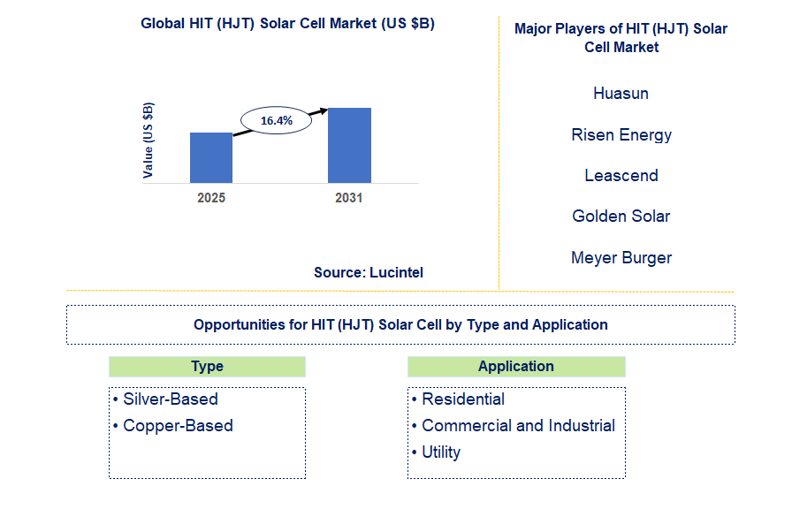Select the 2031 bar in the chart
Viewport: 792px width, 532px height.
pos(349,145)
